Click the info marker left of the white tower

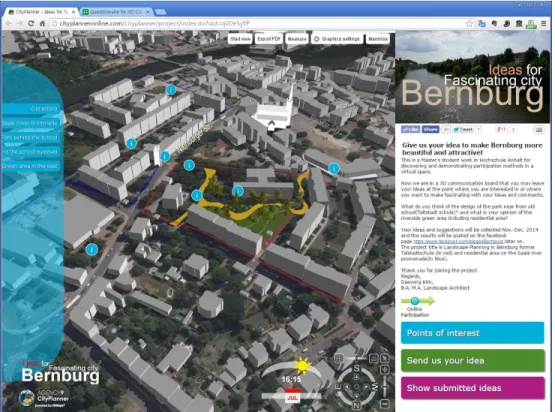(131, 143)
